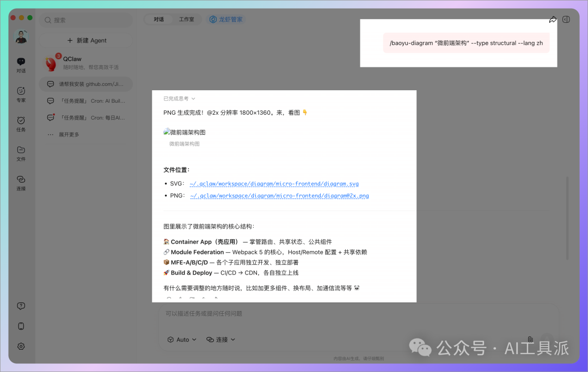Open conversation Cron: 每日AI...
Screen dimensions: 588x372
pyautogui.click(x=86, y=117)
